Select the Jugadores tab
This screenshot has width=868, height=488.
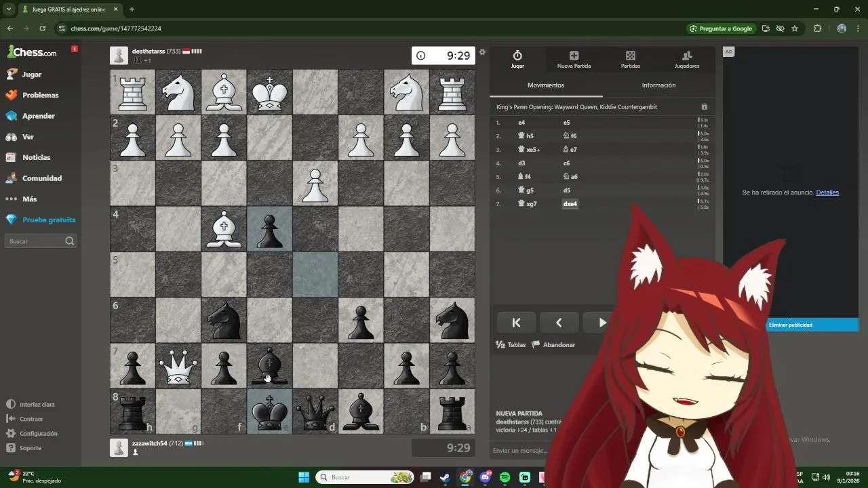point(687,60)
